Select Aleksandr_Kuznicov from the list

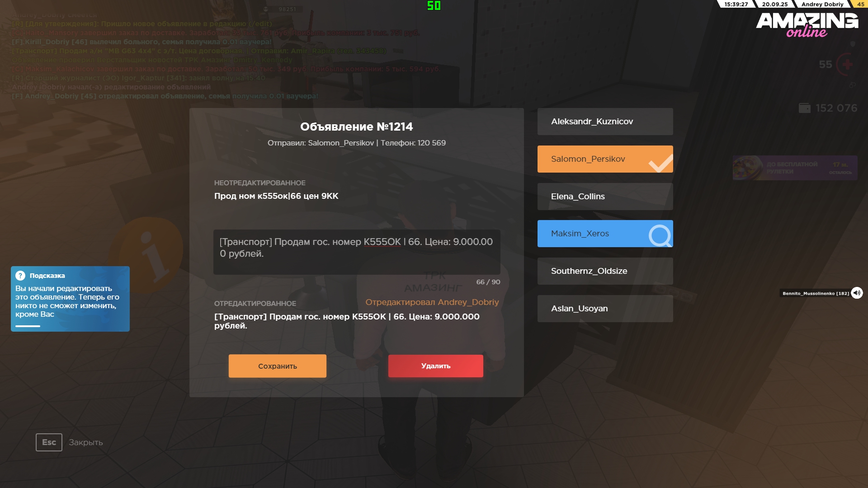[x=605, y=122]
